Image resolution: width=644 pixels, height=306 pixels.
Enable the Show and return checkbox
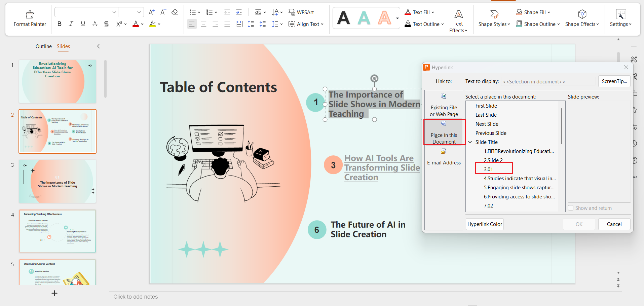click(571, 208)
